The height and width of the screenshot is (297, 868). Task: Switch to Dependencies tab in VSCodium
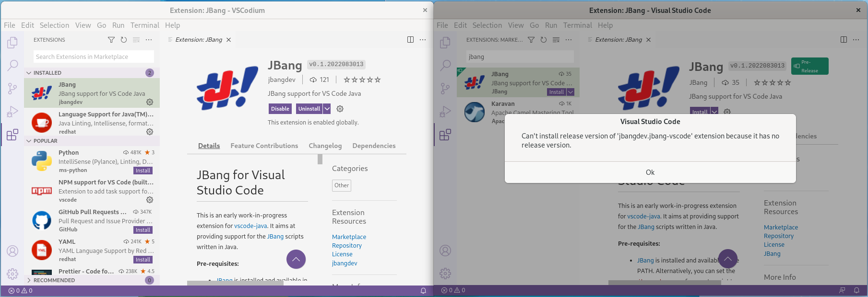coord(374,146)
